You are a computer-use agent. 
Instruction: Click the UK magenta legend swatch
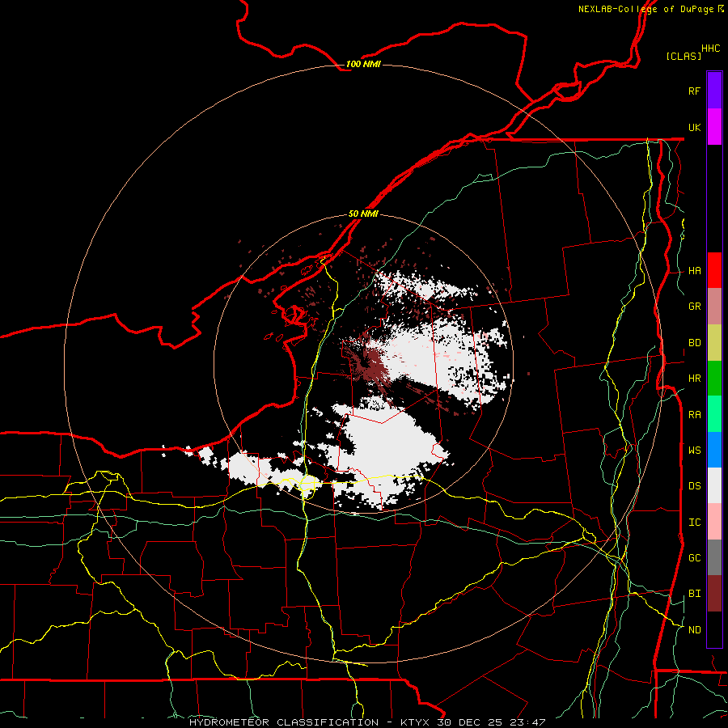pos(714,127)
